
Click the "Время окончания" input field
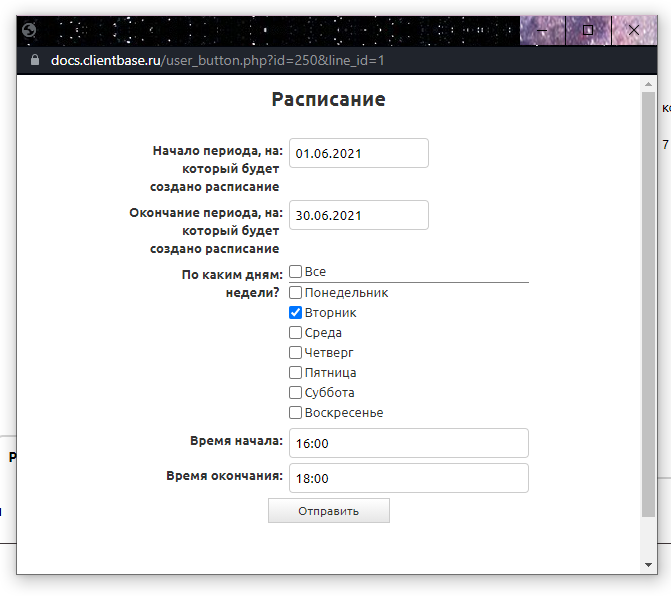coord(408,478)
